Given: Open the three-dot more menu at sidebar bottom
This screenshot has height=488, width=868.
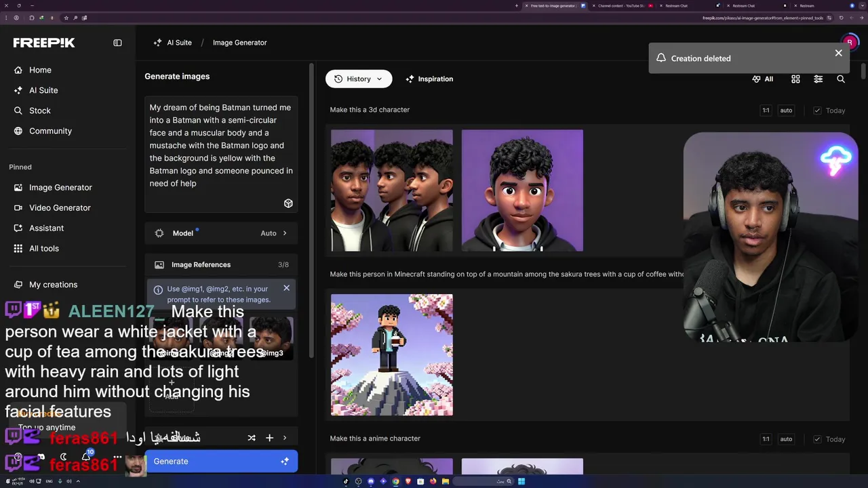Looking at the screenshot, I should 117,457.
